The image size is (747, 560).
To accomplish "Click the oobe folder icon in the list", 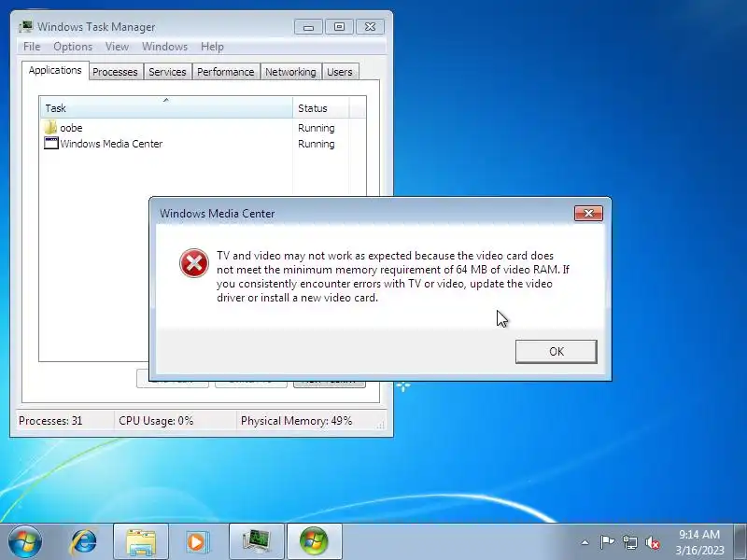I will [50, 128].
